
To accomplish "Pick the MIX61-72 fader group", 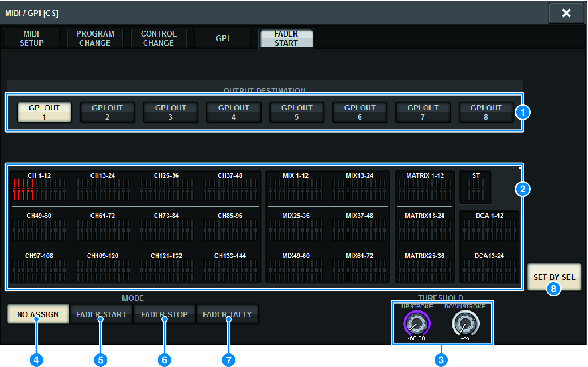I will coord(359,267).
